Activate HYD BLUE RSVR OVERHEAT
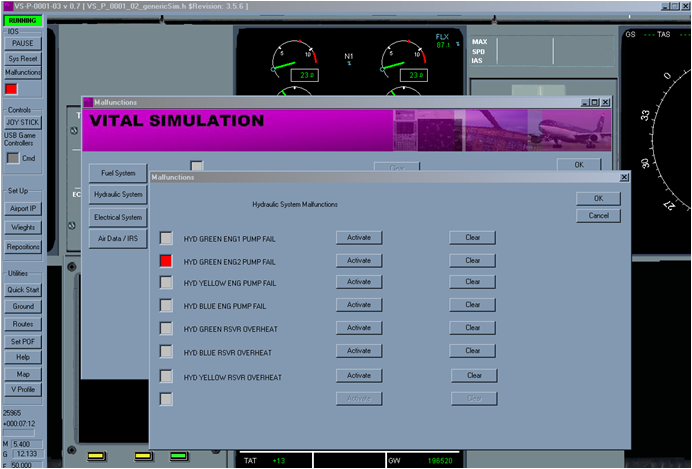The height and width of the screenshot is (469, 692). tap(359, 351)
